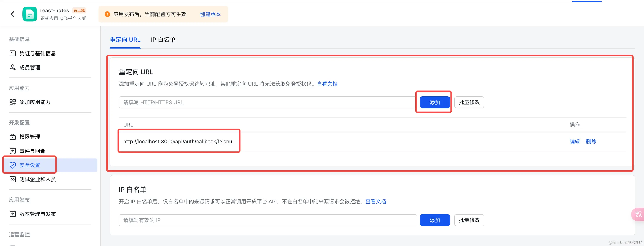Click the test enterprise and personnel icon
This screenshot has height=246, width=644.
(13, 179)
